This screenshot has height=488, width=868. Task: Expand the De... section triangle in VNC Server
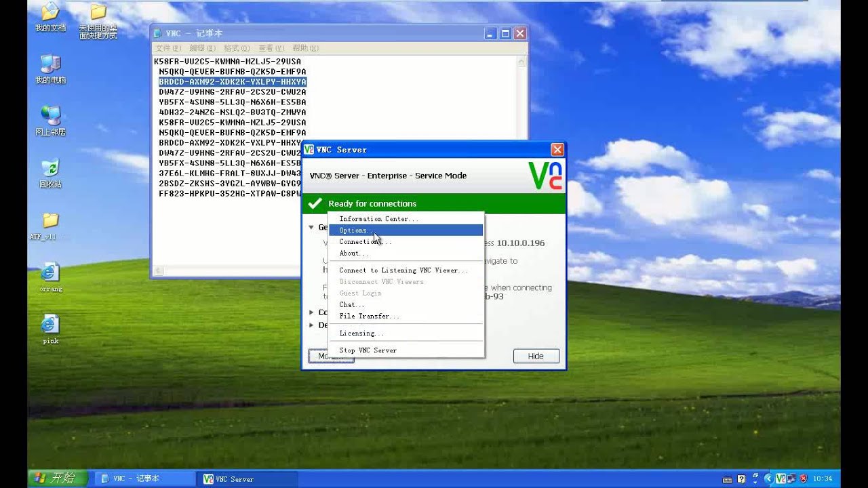(x=311, y=325)
